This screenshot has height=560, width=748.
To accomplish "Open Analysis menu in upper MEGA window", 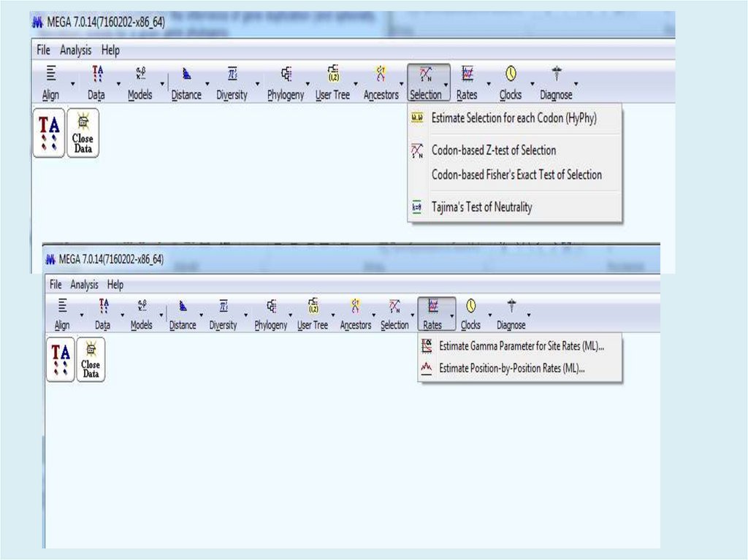I will 75,50.
